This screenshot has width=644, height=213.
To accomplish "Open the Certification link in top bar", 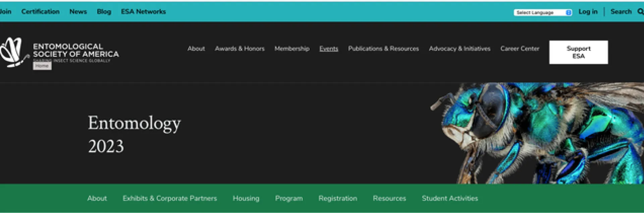I will point(40,12).
